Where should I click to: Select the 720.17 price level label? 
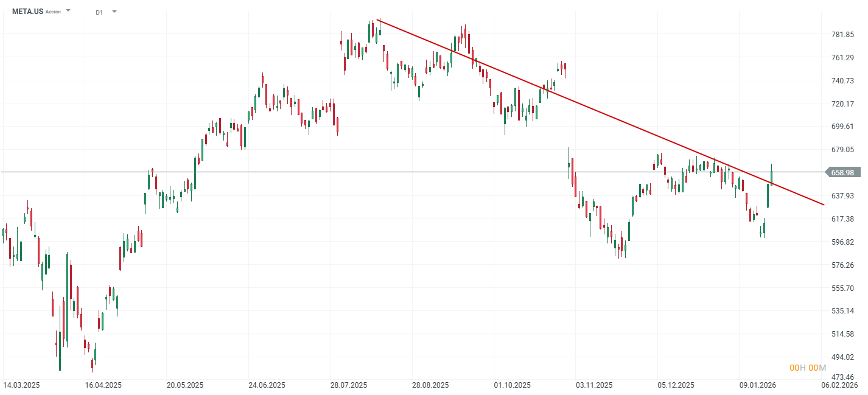[842, 103]
